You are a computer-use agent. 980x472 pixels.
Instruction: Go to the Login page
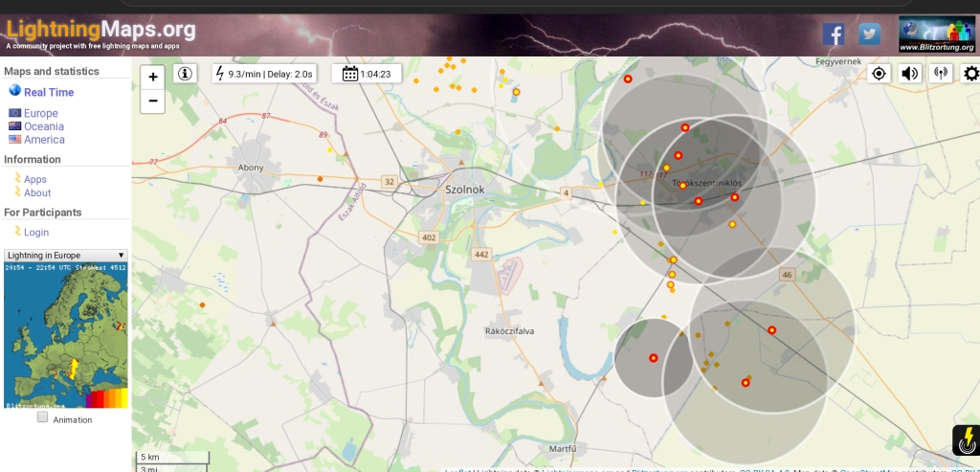point(36,233)
